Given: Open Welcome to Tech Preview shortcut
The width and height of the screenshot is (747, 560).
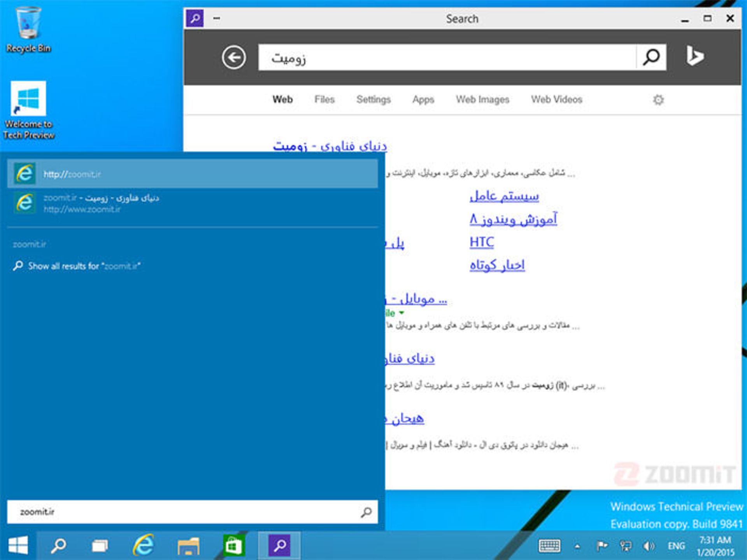Looking at the screenshot, I should (x=28, y=110).
